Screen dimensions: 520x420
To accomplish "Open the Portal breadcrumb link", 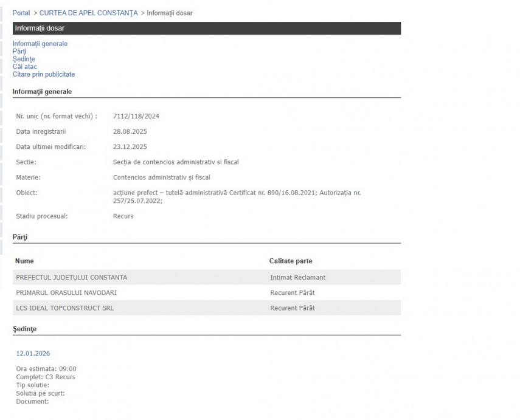I will point(21,13).
